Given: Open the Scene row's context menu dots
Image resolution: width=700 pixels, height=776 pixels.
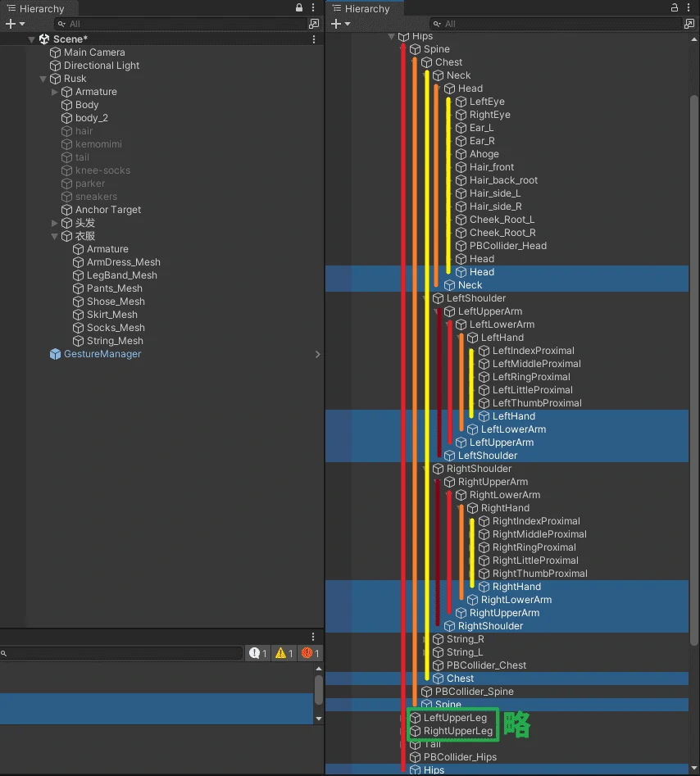Looking at the screenshot, I should (314, 39).
